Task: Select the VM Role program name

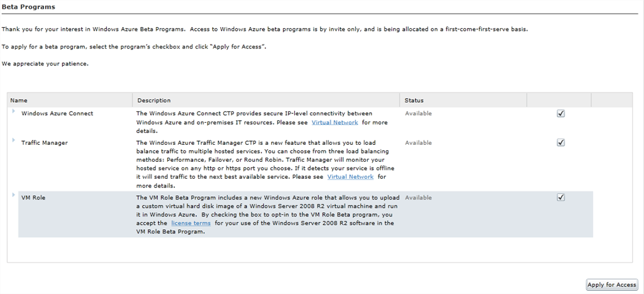Action: [33, 198]
